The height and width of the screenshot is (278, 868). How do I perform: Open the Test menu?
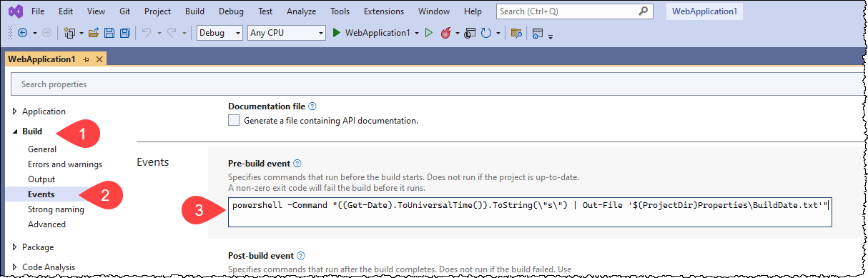click(x=265, y=11)
